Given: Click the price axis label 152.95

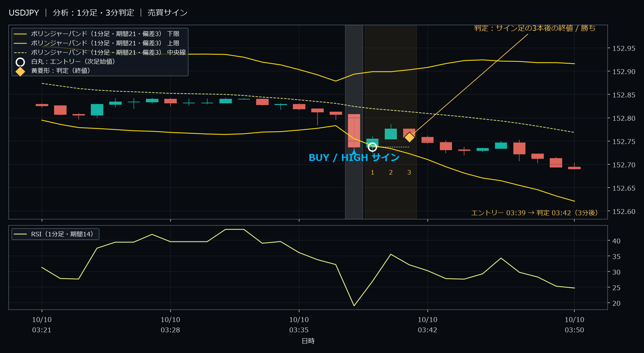Looking at the screenshot, I should click(624, 49).
